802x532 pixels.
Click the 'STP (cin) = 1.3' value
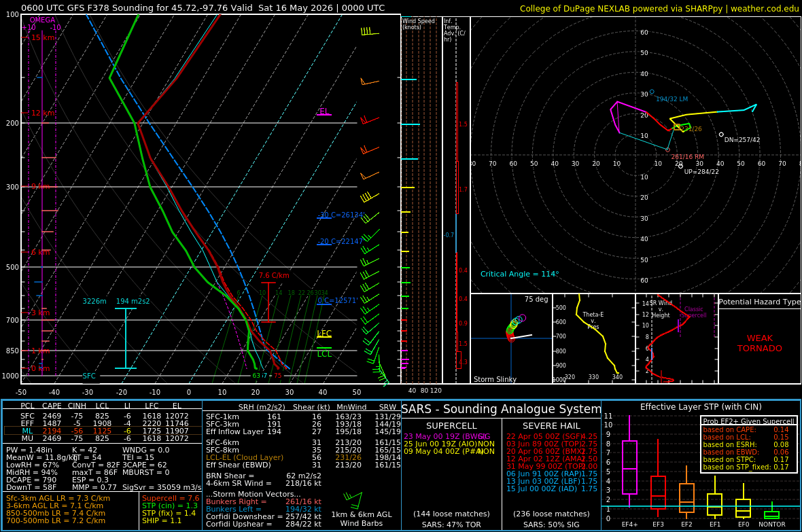click(170, 506)
